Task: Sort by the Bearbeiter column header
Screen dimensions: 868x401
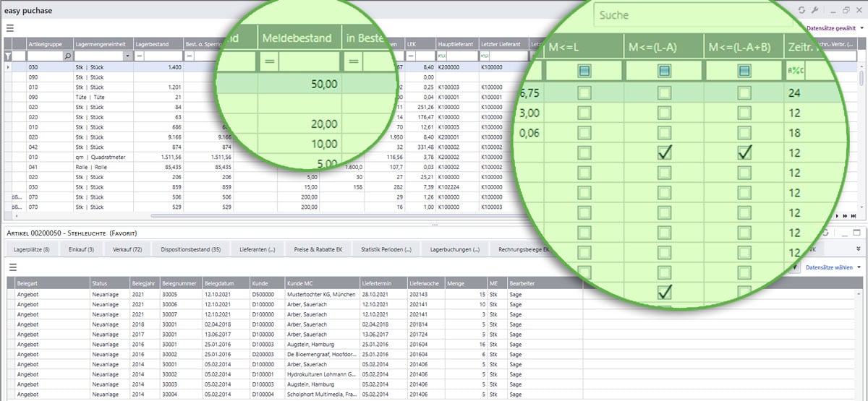Action: [545, 283]
